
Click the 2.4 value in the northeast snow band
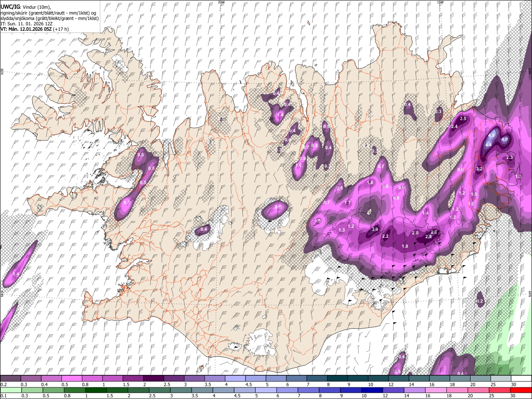click(454, 126)
